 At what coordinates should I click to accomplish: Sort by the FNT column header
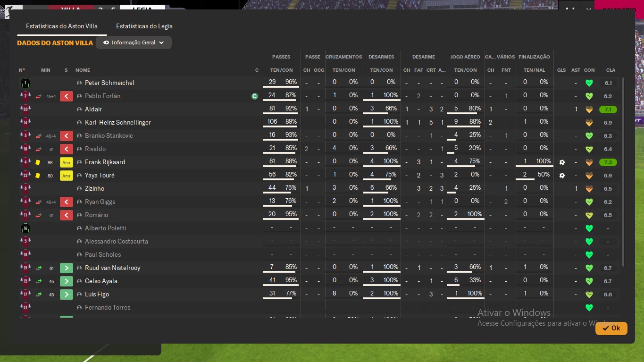506,70
